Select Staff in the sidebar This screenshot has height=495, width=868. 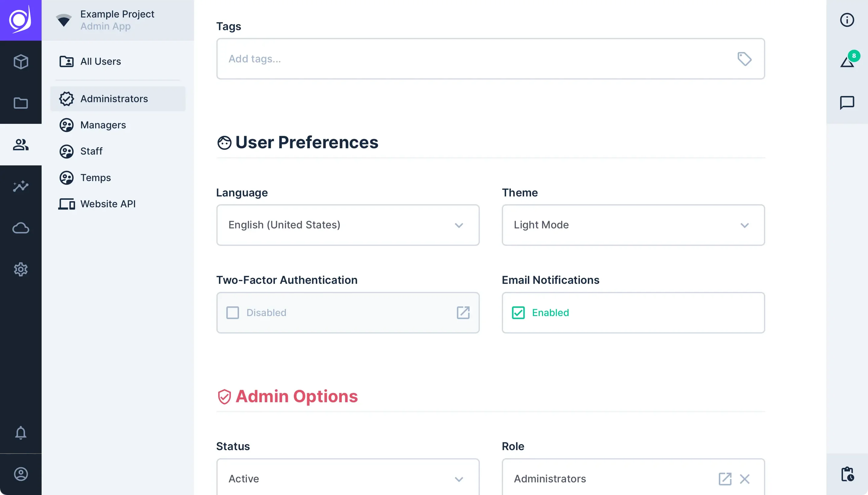[91, 151]
